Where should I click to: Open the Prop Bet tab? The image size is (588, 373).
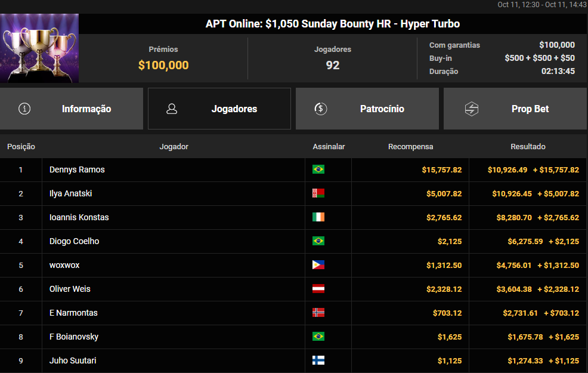(x=515, y=109)
